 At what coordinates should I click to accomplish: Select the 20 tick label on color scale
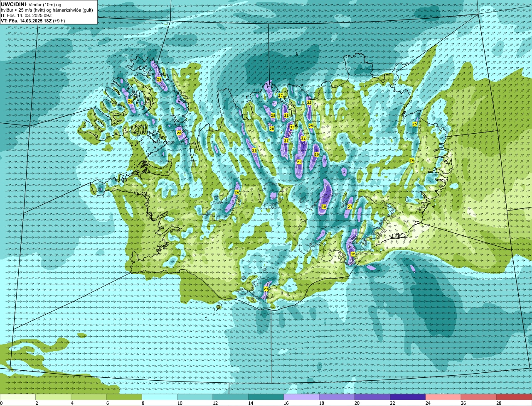(357, 403)
